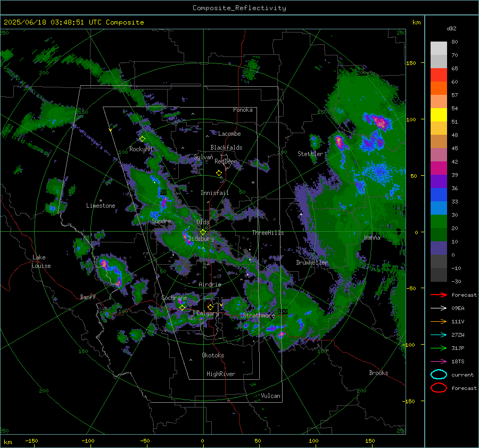Click the 'Calgary' map label
Viewport: 479px width, 448px height.
click(208, 313)
